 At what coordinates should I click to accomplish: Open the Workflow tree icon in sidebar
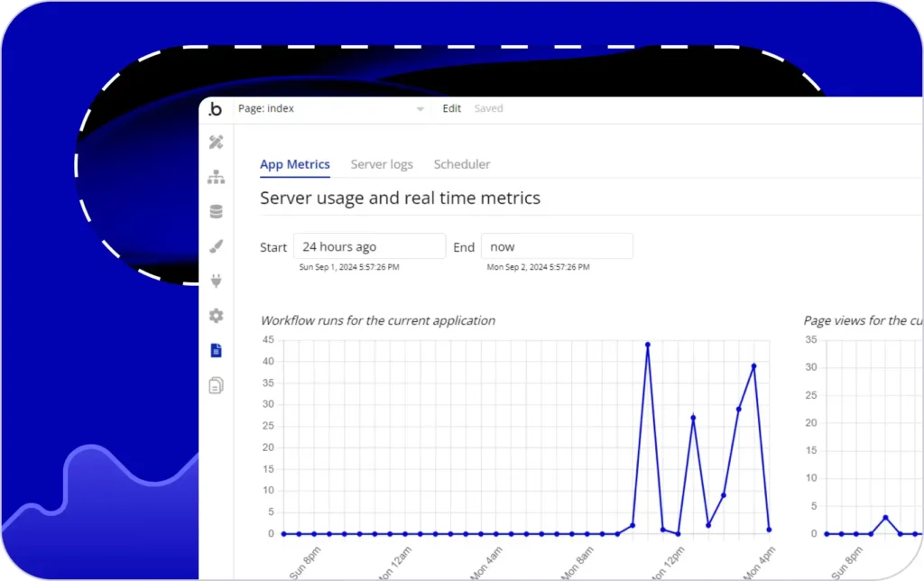tap(216, 177)
